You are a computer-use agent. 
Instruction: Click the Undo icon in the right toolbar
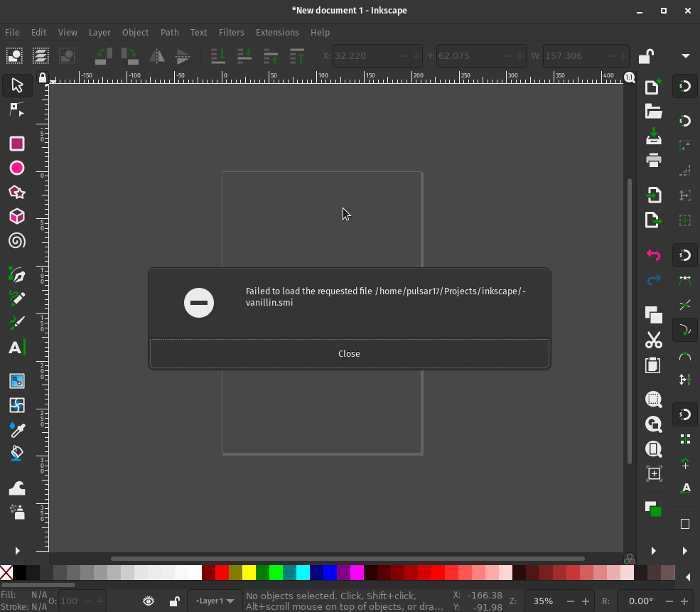click(x=653, y=254)
